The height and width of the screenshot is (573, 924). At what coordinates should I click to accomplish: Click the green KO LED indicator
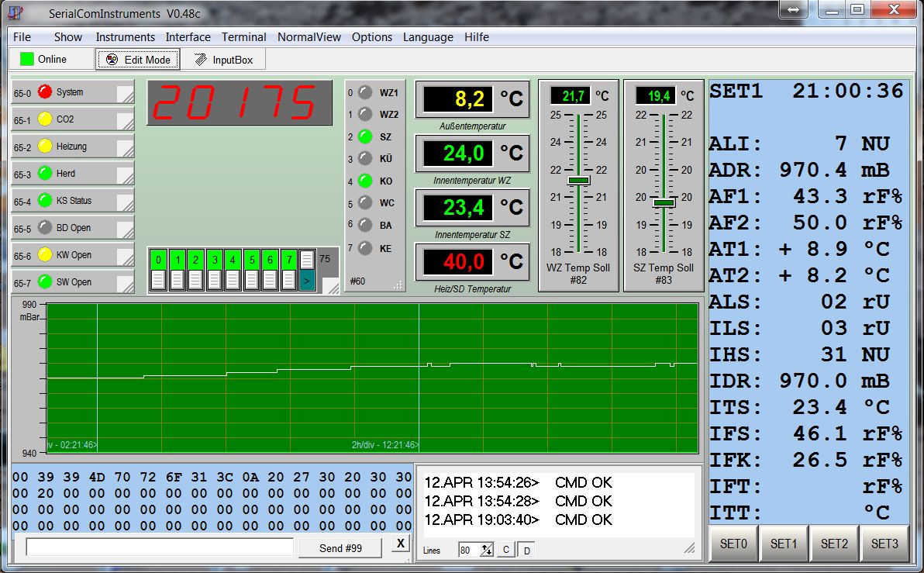[x=365, y=181]
